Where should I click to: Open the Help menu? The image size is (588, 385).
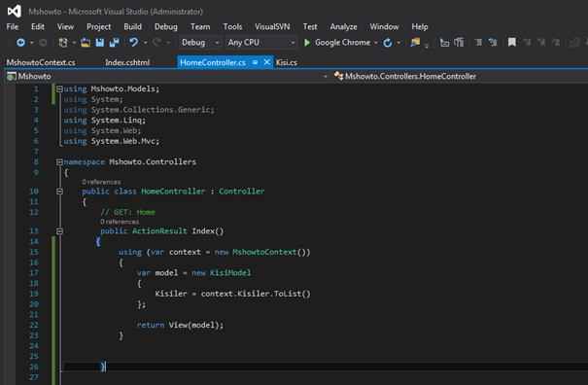pos(420,26)
